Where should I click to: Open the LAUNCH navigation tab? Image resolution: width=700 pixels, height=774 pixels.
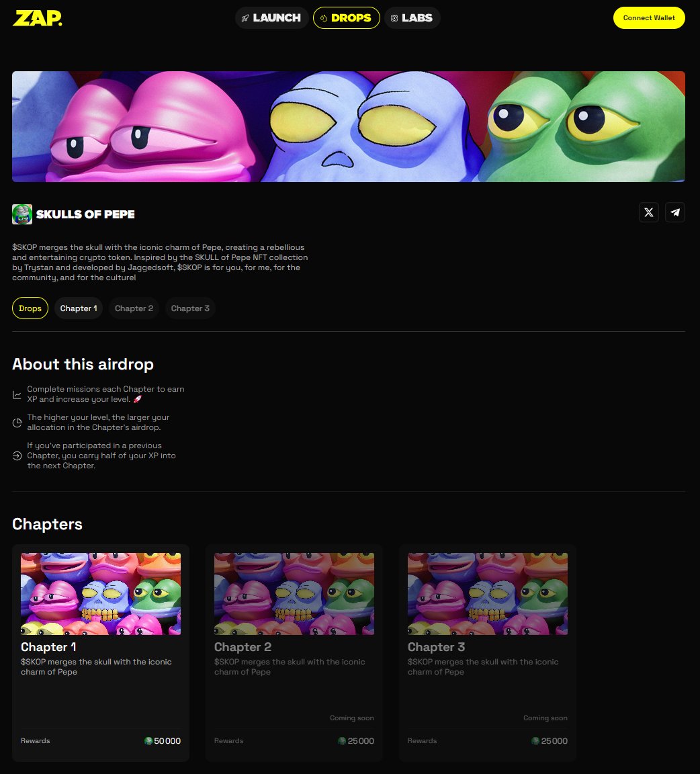click(271, 17)
